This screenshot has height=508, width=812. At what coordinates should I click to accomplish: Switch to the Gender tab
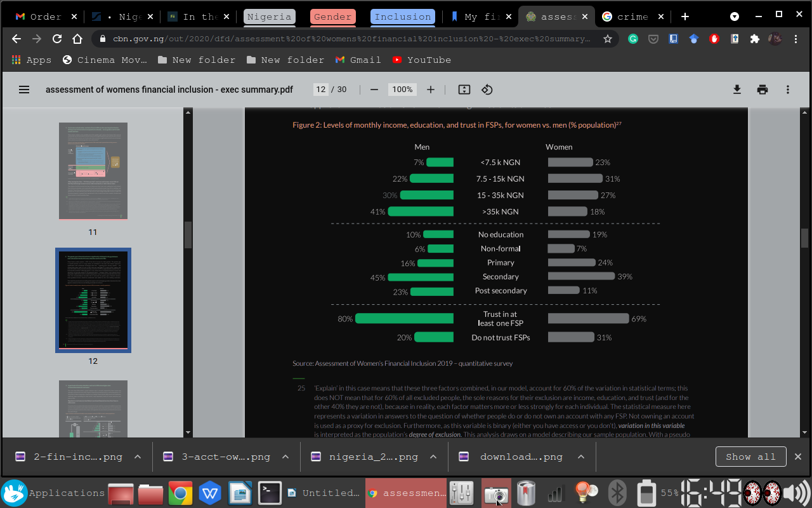click(332, 17)
